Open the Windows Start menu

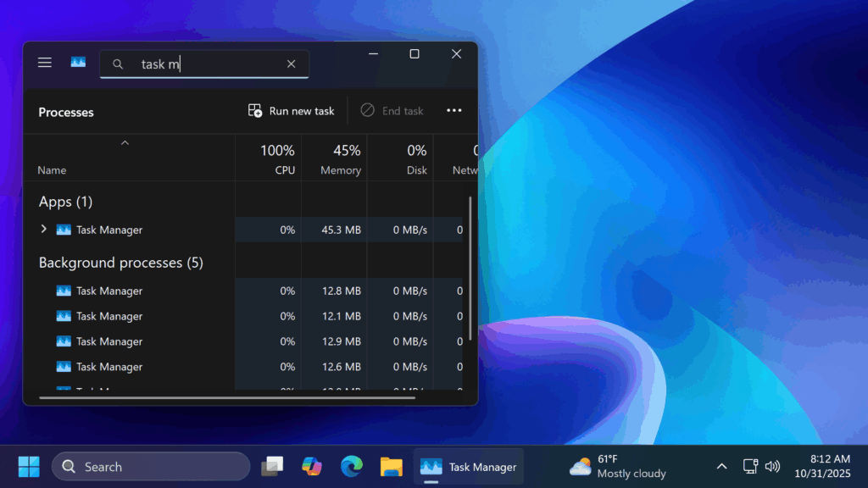[x=29, y=467]
